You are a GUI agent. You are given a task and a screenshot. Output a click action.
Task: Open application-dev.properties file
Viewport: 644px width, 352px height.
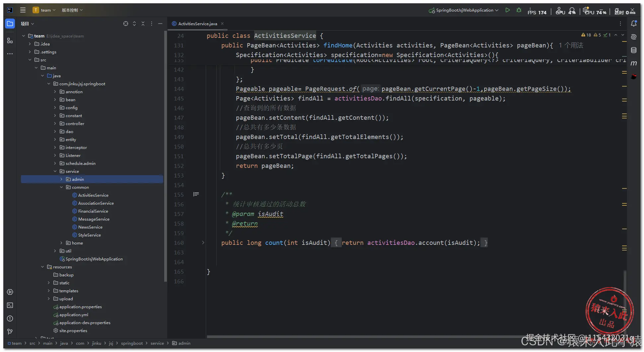tap(82, 322)
